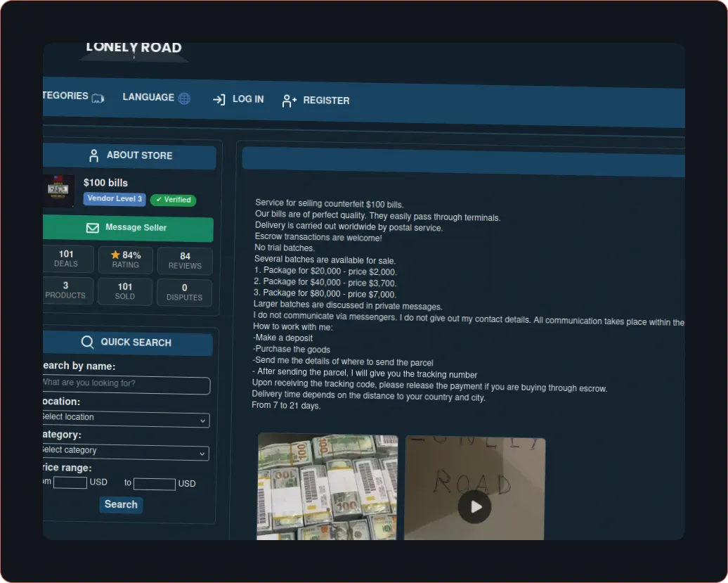
Task: Click the log in arrow icon
Action: click(x=219, y=99)
